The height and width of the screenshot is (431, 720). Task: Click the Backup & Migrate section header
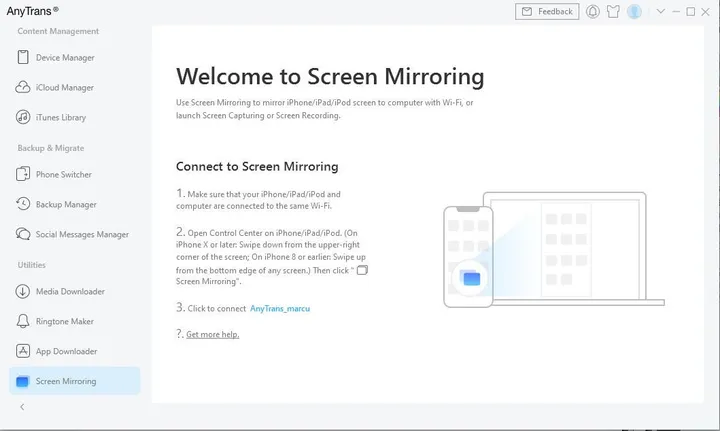point(51,148)
